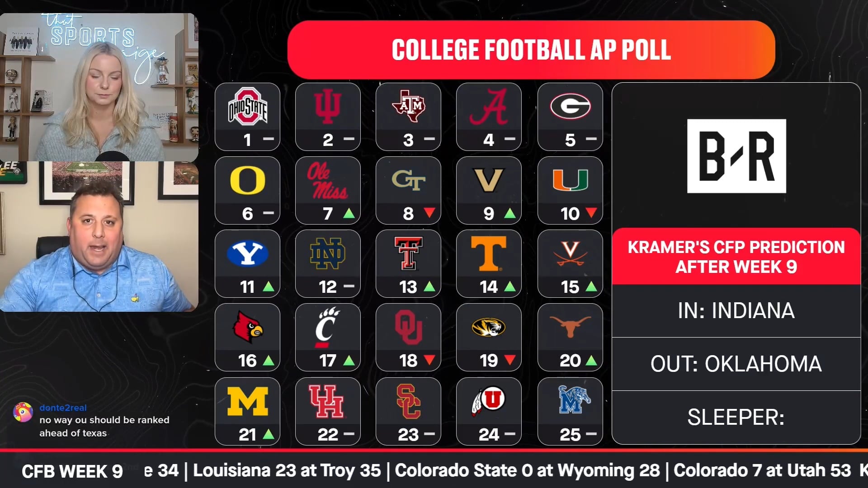
Task: Click the red down arrow beside rank 8
Action: tap(429, 212)
